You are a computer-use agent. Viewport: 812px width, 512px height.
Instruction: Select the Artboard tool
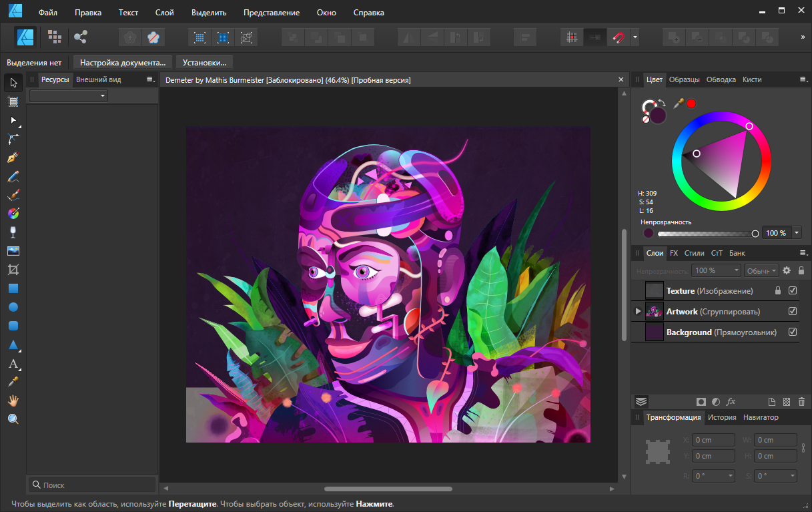(13, 101)
